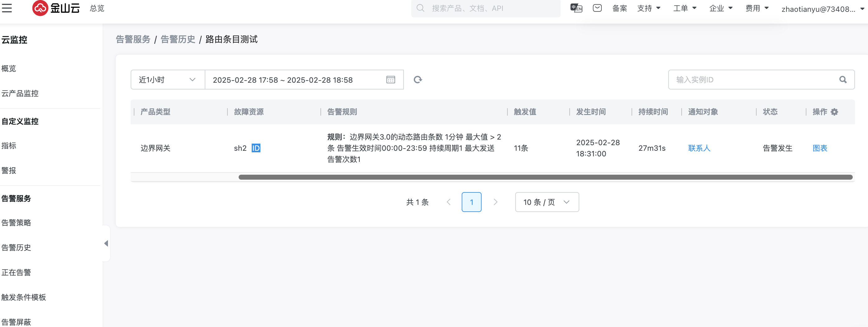Expand the 近1小时 time range dropdown
868x327 pixels.
point(167,80)
